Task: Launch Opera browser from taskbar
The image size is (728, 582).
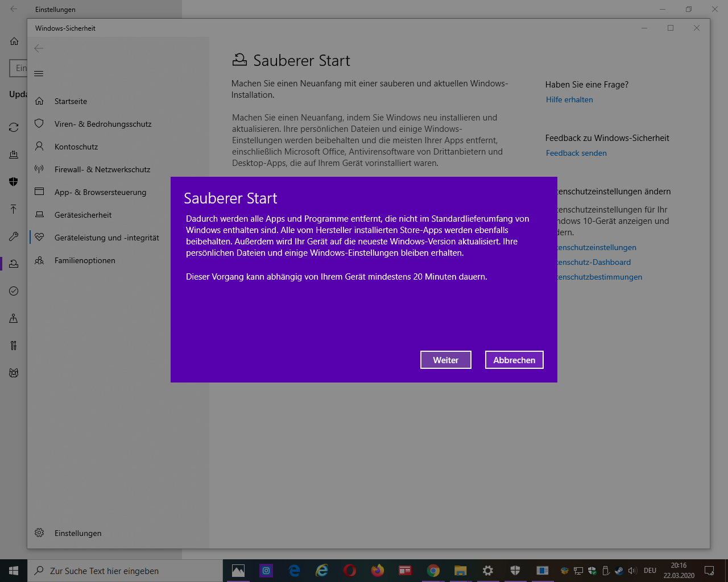Action: [350, 571]
